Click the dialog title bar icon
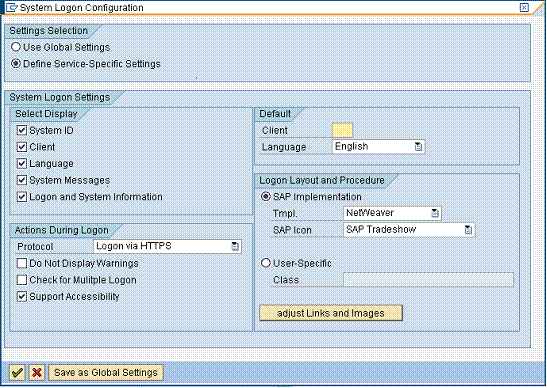This screenshot has width=547, height=388. pyautogui.click(x=12, y=7)
